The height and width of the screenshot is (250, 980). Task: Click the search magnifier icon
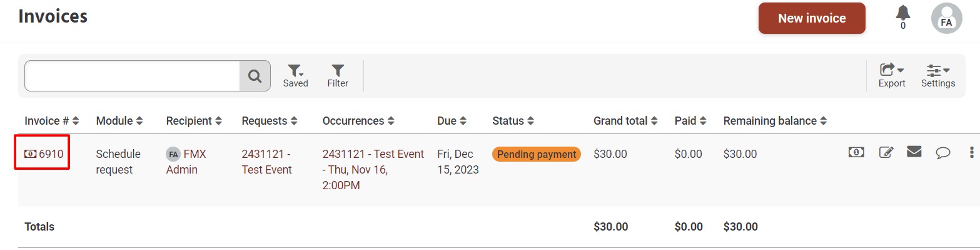255,76
